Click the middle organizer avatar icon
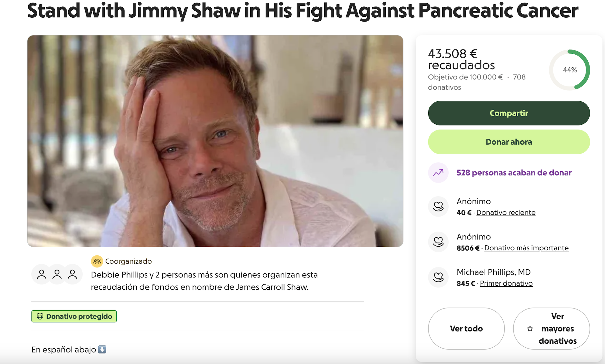 point(57,274)
